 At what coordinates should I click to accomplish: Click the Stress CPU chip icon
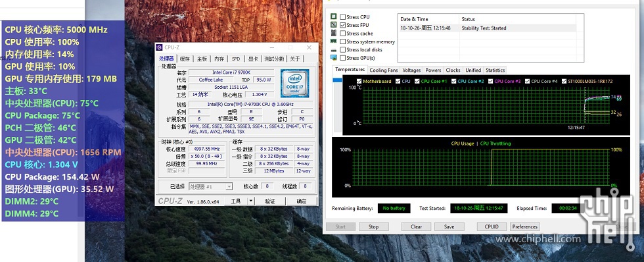click(x=334, y=16)
